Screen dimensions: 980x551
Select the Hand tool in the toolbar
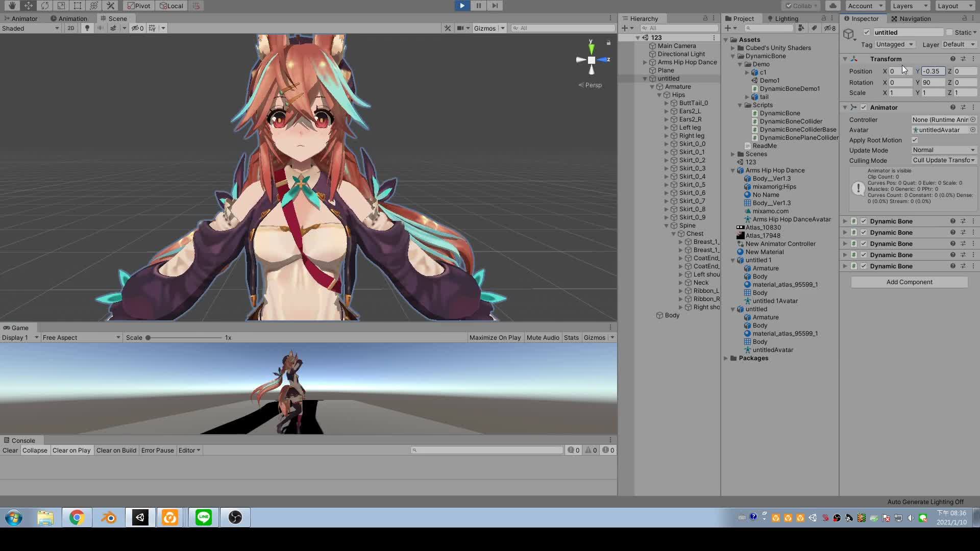tap(12, 6)
